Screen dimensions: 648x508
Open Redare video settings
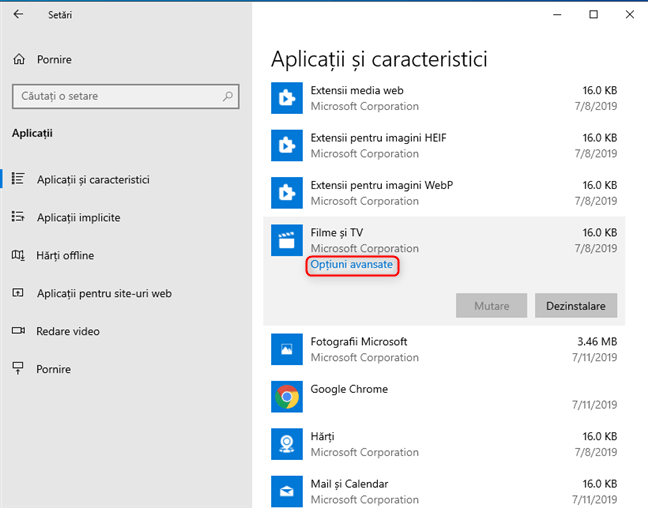point(68,331)
